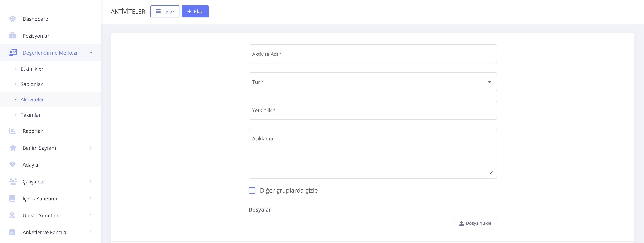Go to Takımlar in the sidebar
Viewport: 644px width, 243px height.
click(x=30, y=115)
